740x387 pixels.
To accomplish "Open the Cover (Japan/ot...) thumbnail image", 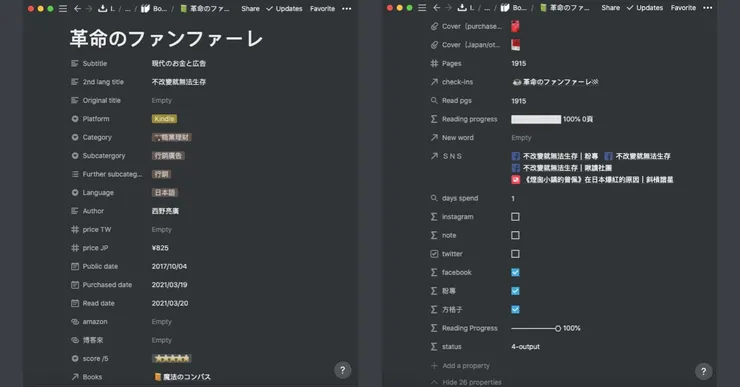I will [515, 45].
